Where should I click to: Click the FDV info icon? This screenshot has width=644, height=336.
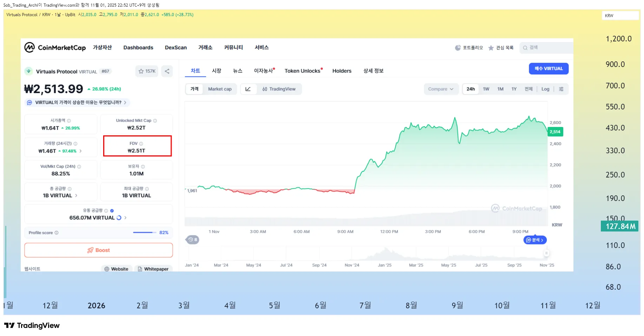[x=141, y=144]
